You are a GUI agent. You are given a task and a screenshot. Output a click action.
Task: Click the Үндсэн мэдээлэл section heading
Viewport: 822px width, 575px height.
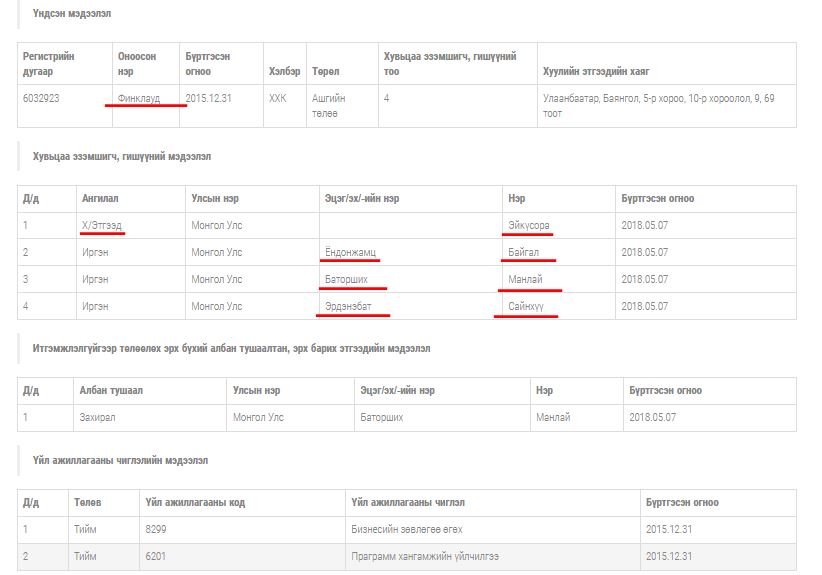[x=71, y=14]
